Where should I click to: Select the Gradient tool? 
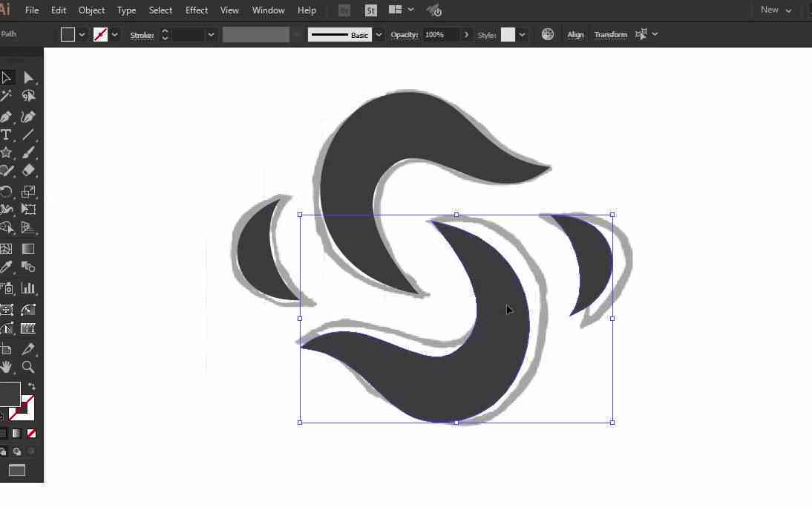(28, 249)
